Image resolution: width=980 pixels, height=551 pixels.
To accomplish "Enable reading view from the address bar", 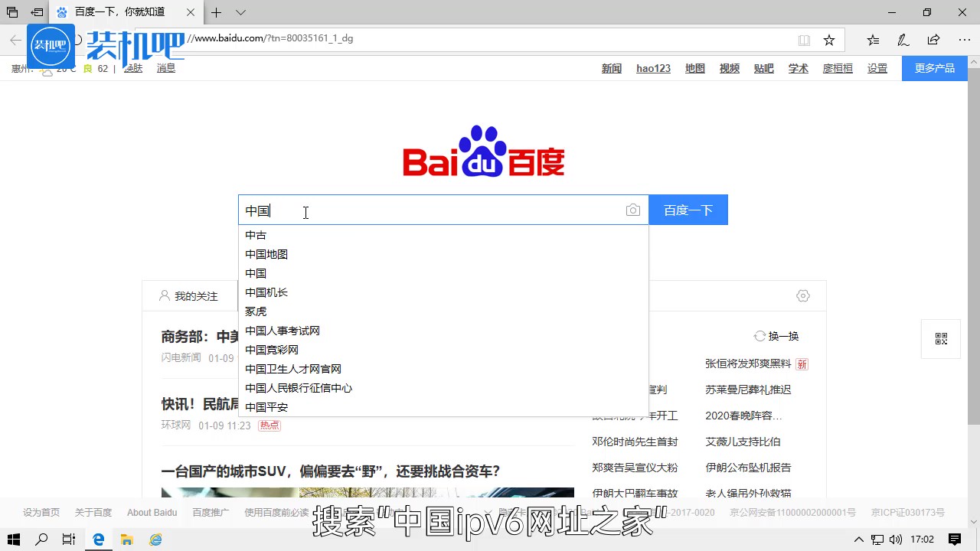I will point(805,39).
